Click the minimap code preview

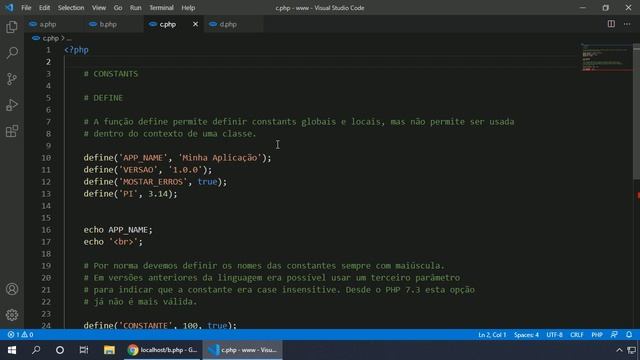pyautogui.click(x=607, y=57)
